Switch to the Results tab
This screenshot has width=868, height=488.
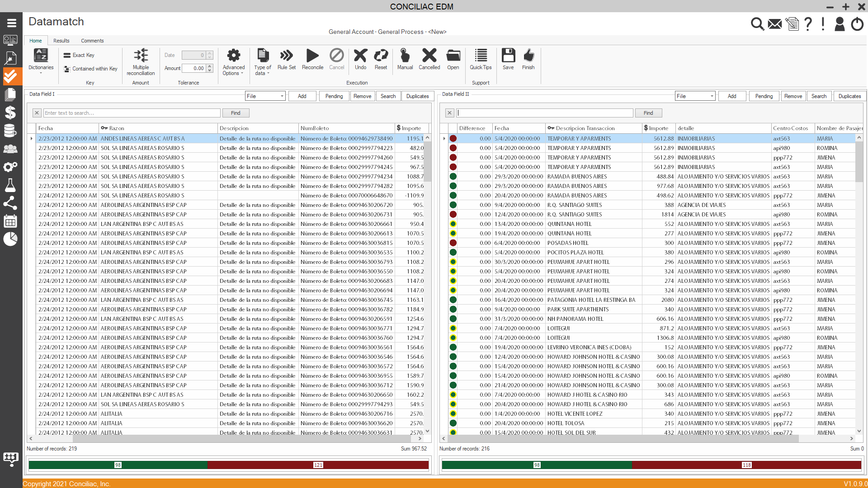pos(61,41)
